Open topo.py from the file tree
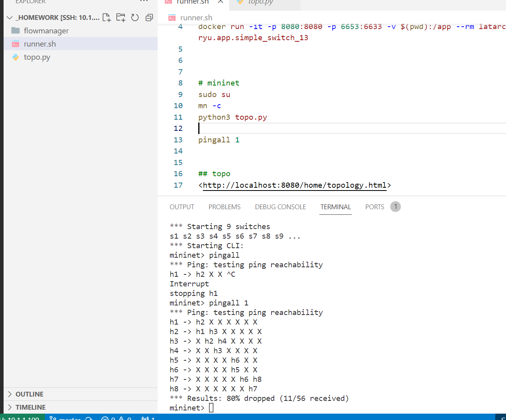The width and height of the screenshot is (506, 420). (x=80, y=57)
